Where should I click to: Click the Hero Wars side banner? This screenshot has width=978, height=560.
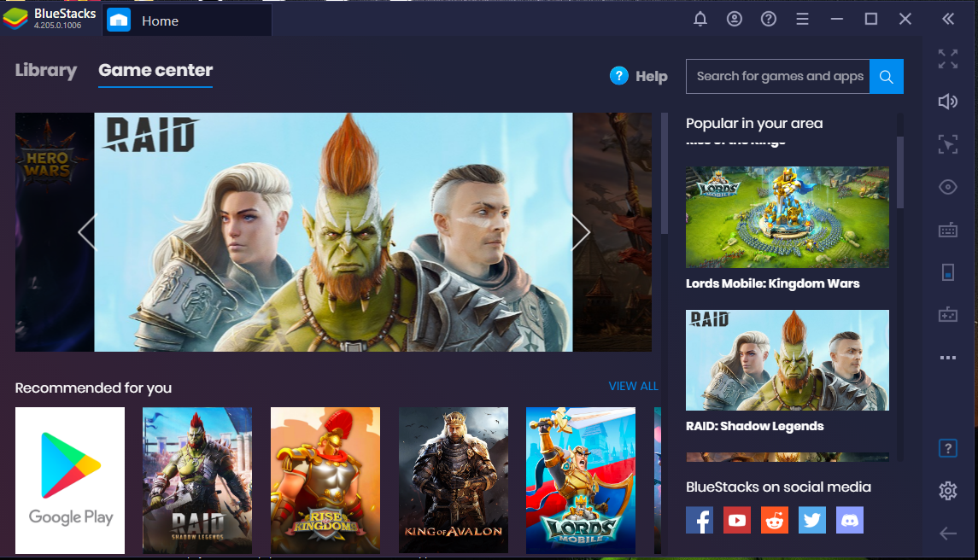[55, 232]
